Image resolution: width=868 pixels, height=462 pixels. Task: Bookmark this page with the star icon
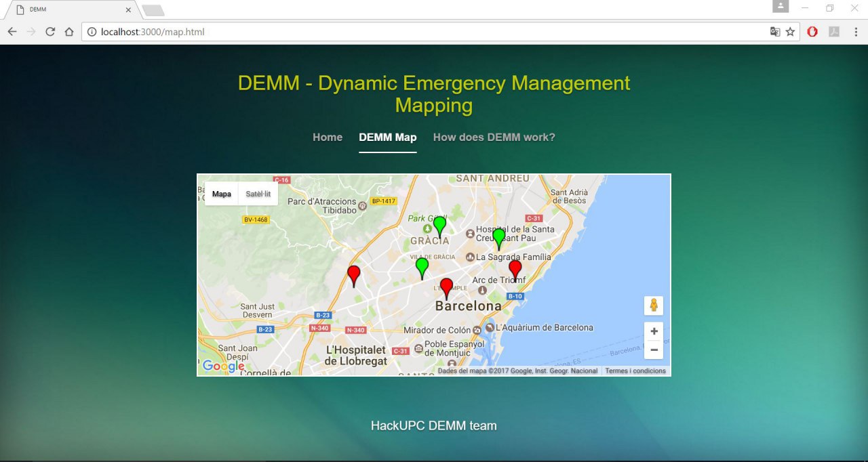point(790,32)
